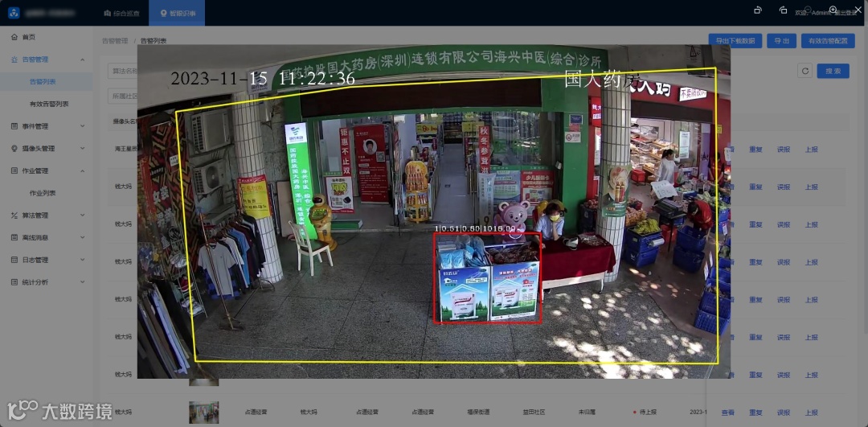The width and height of the screenshot is (868, 427).
Task: Zoom in on the preview image
Action: [x=833, y=10]
